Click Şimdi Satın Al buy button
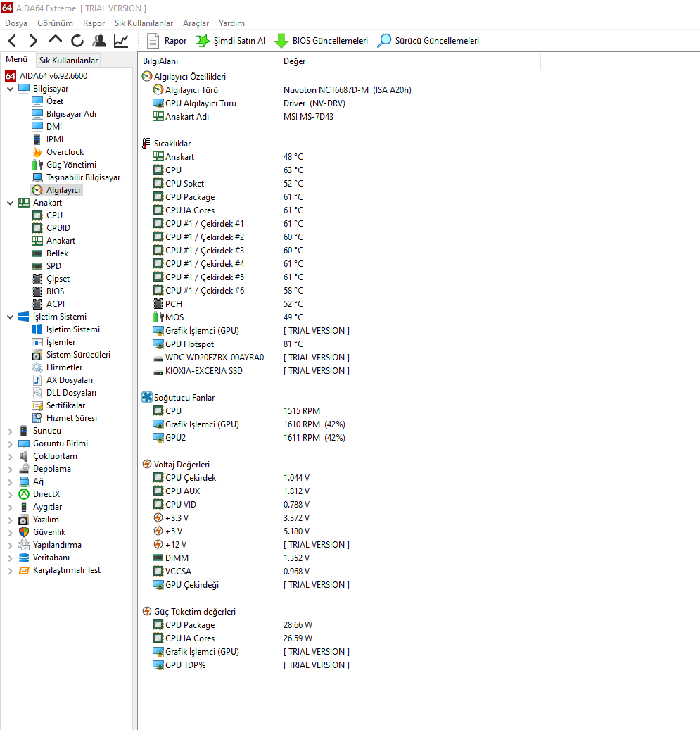 point(230,41)
